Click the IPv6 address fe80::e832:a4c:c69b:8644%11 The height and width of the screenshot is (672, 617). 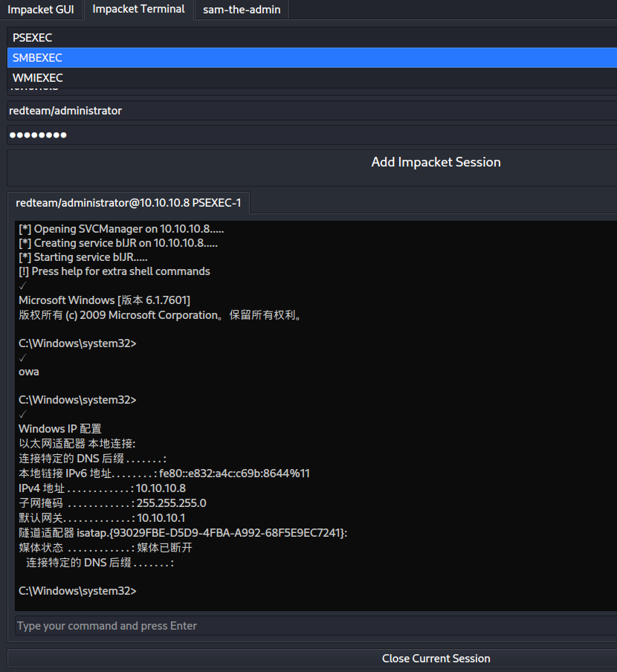(x=234, y=474)
